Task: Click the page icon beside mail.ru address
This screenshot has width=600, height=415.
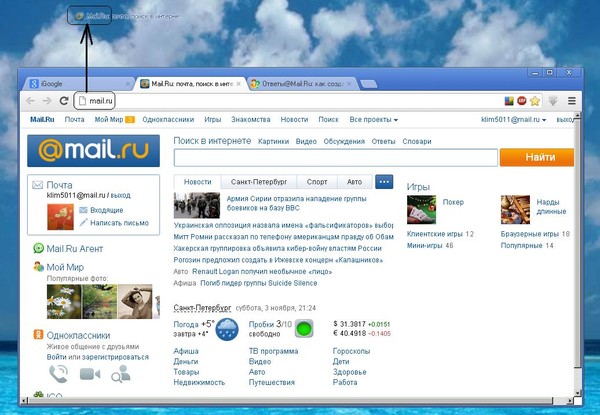Action: [82, 101]
